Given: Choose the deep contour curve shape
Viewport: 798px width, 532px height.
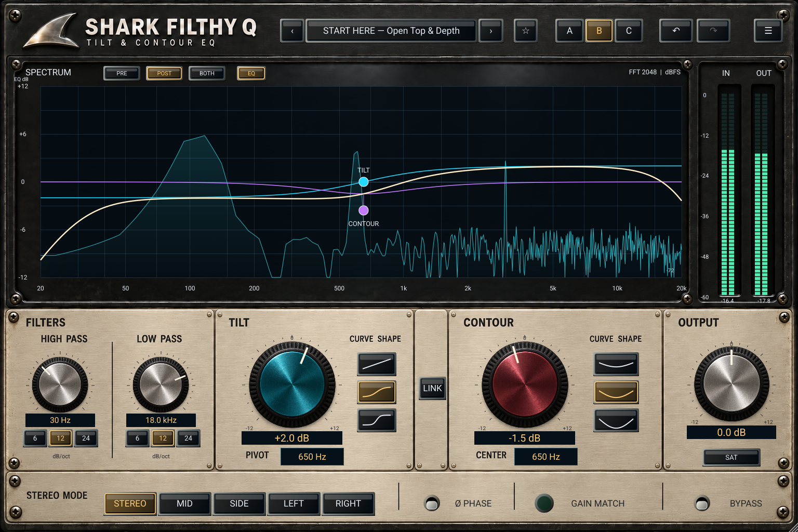Looking at the screenshot, I should coord(616,420).
